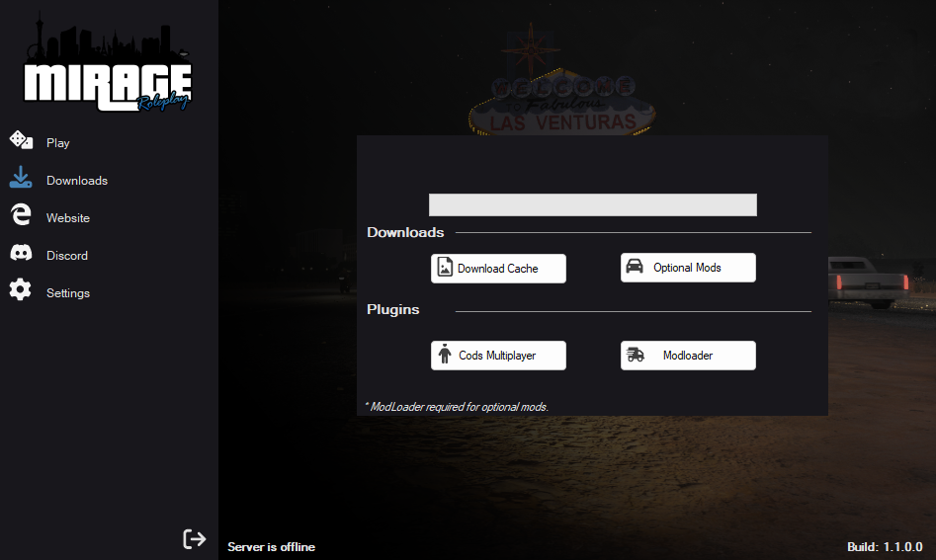Click the Downloads arrow icon in sidebar
This screenshot has width=936, height=560.
[21, 177]
